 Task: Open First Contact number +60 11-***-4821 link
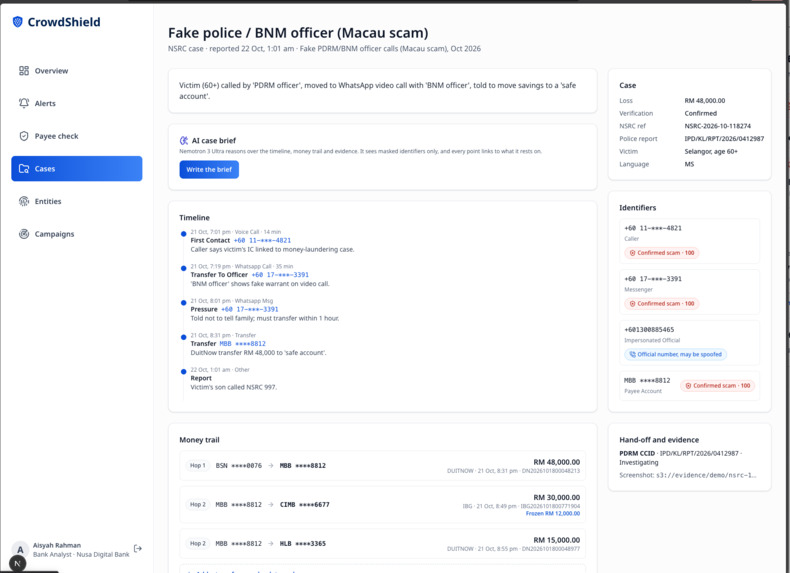[x=262, y=240]
